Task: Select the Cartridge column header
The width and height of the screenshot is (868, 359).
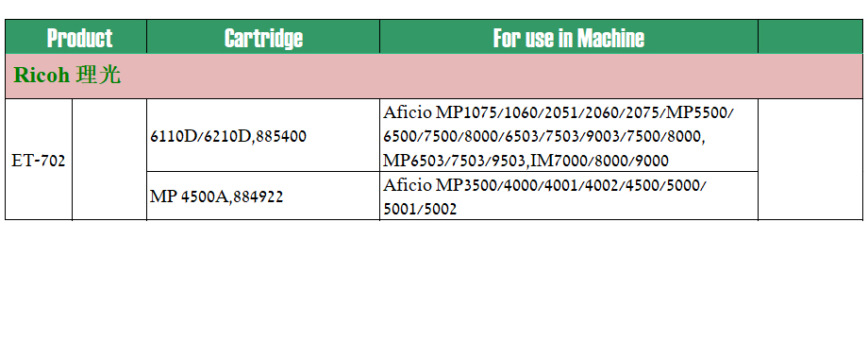Action: (263, 37)
